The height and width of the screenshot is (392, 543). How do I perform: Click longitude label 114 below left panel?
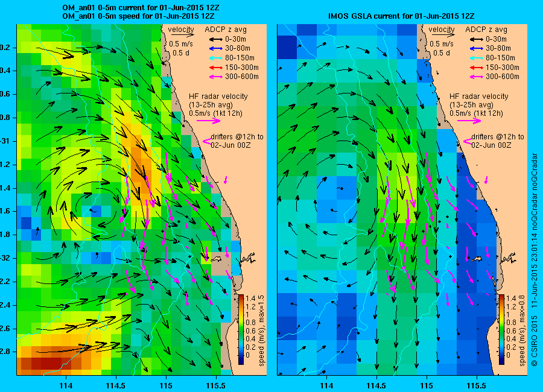tap(66, 386)
